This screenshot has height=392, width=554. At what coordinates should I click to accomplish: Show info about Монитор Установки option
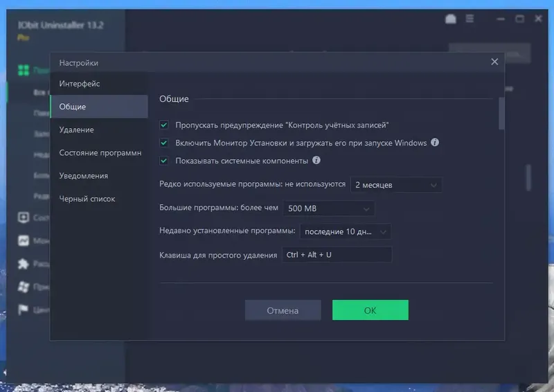point(435,143)
